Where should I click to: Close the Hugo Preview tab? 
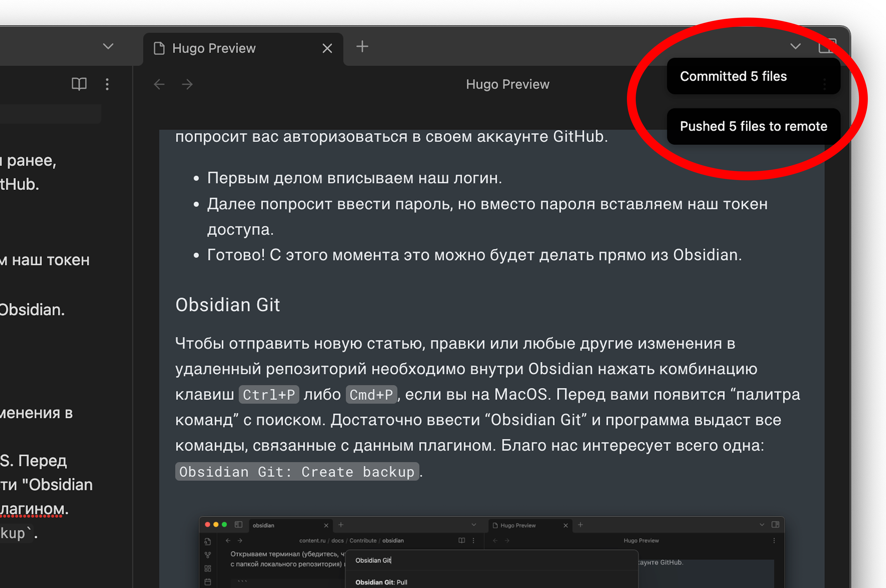(327, 48)
